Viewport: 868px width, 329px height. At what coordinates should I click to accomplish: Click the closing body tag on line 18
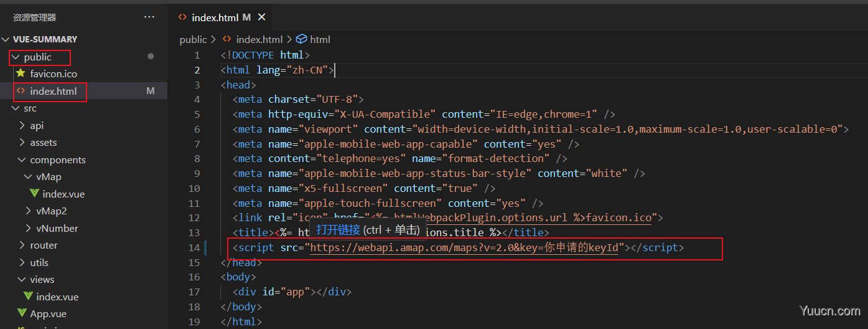point(241,307)
